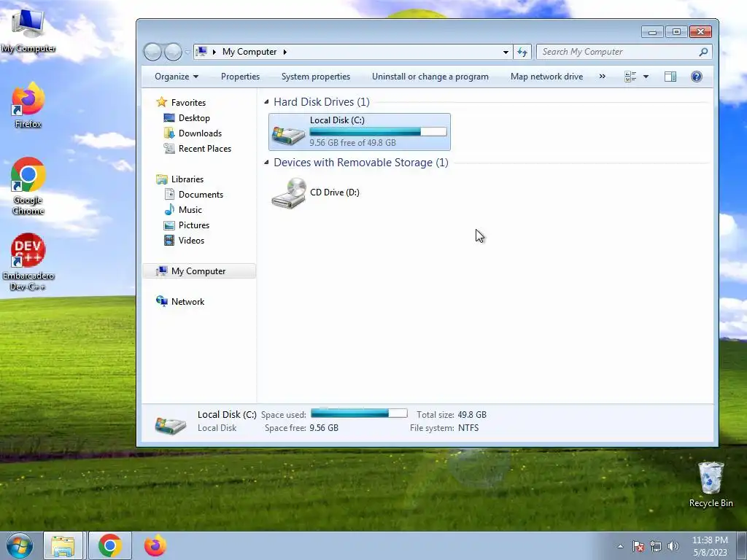Click the arrow after My Computer in the breadcrumb
This screenshot has width=747, height=560.
[285, 52]
